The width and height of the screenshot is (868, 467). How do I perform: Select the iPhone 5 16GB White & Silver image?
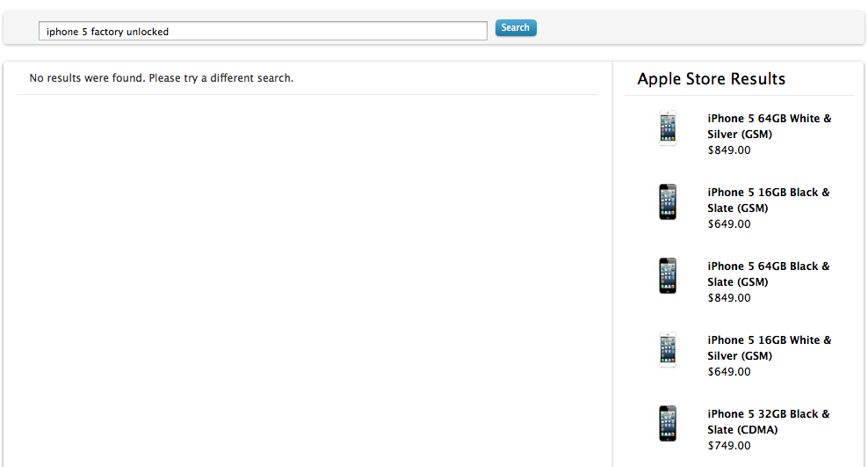pyautogui.click(x=668, y=349)
